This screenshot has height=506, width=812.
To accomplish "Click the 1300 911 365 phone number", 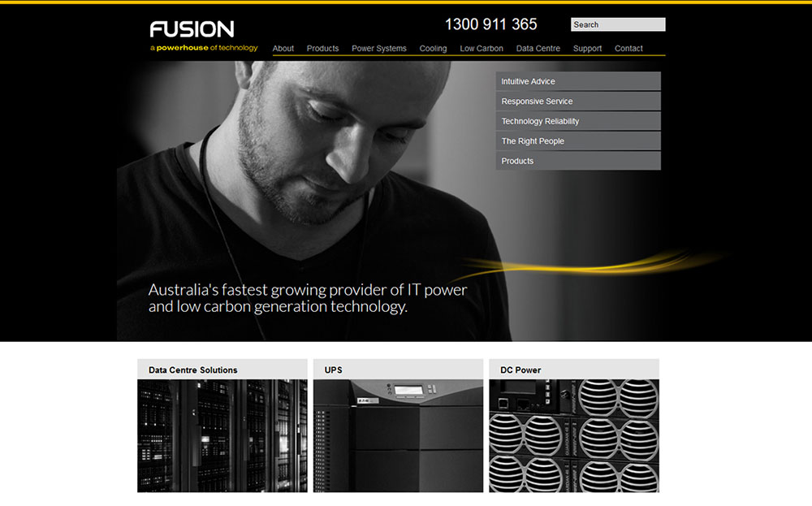I will (491, 24).
